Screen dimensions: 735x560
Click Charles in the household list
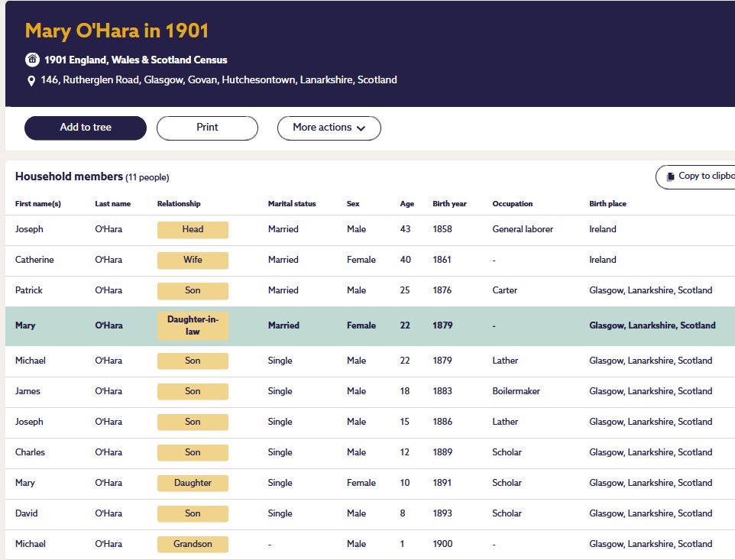pyautogui.click(x=30, y=452)
